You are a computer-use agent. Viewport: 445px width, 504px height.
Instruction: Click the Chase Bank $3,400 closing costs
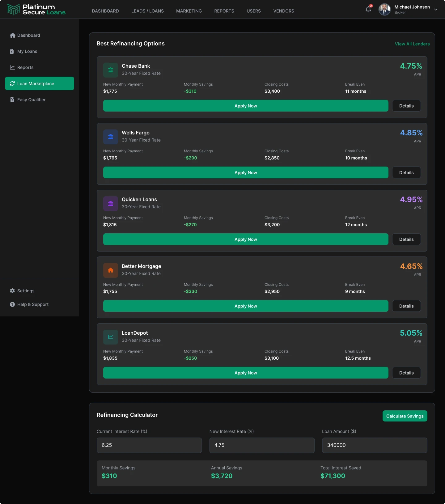[272, 91]
